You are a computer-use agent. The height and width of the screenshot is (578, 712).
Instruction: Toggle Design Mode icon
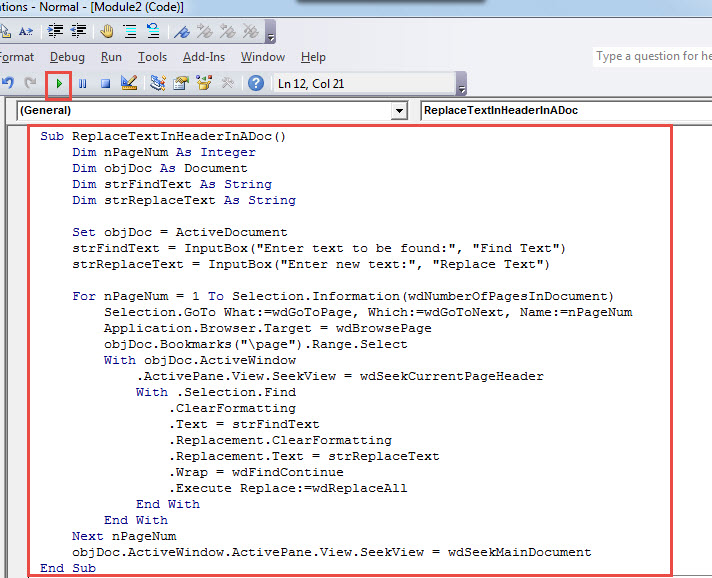128,83
